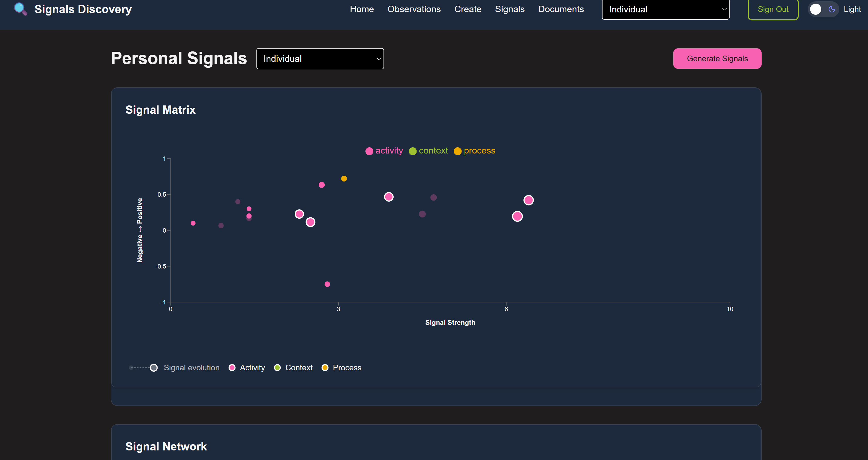Viewport: 868px width, 460px height.
Task: Click the moon icon in theme switch
Action: pyautogui.click(x=832, y=9)
